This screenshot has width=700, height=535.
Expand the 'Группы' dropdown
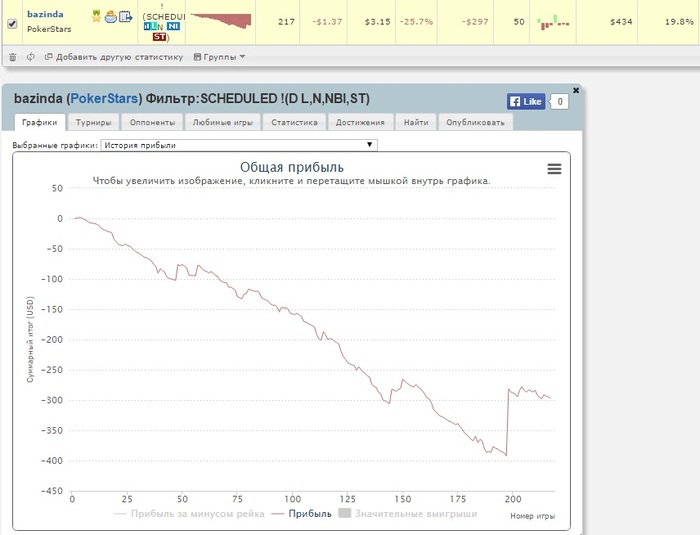tap(219, 57)
